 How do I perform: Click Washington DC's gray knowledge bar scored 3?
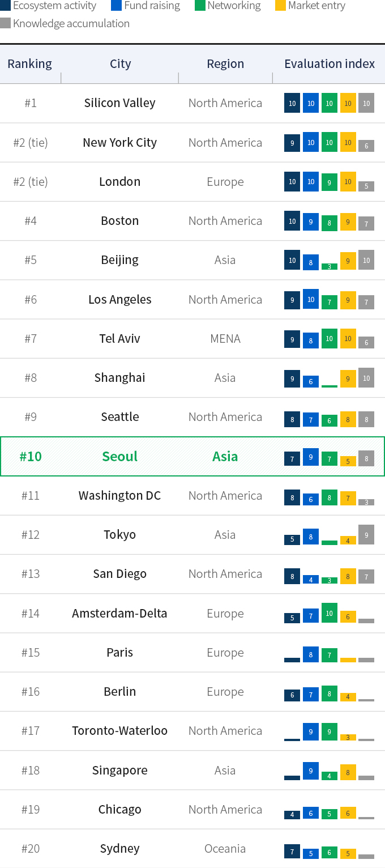pos(366,502)
